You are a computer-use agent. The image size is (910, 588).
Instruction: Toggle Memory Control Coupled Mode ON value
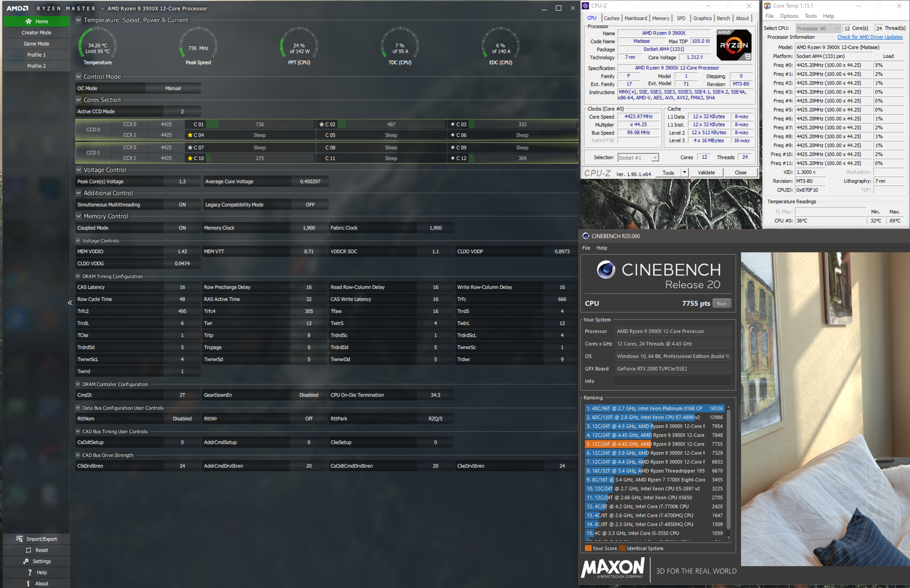[x=182, y=228]
